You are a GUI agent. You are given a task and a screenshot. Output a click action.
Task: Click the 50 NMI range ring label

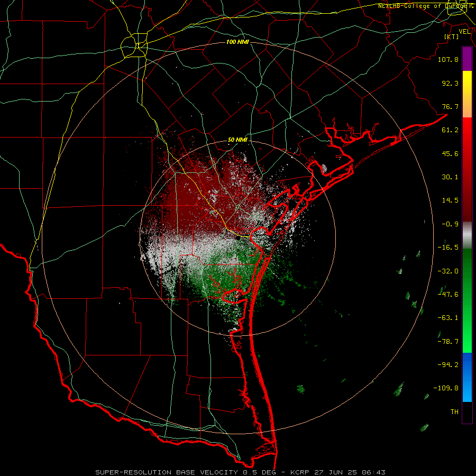click(x=237, y=140)
